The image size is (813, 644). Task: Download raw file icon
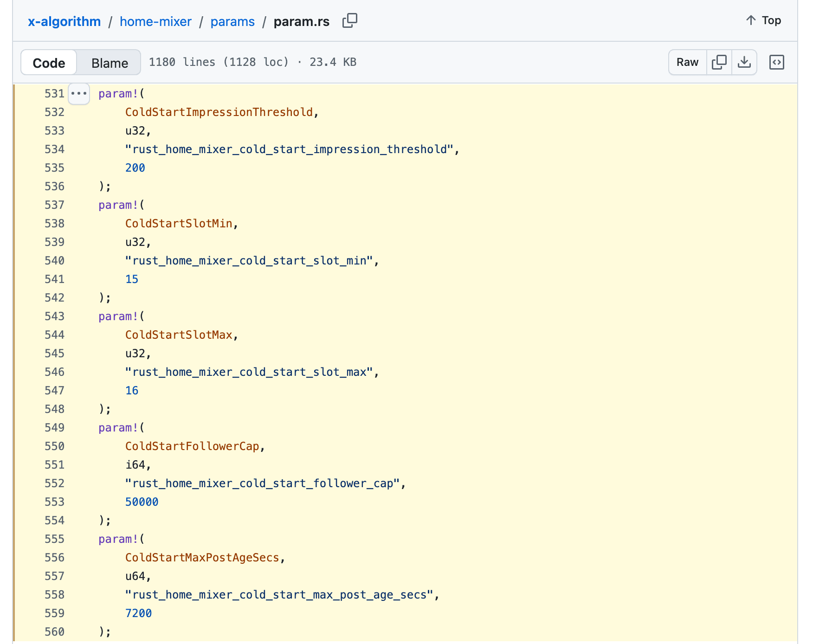(744, 62)
